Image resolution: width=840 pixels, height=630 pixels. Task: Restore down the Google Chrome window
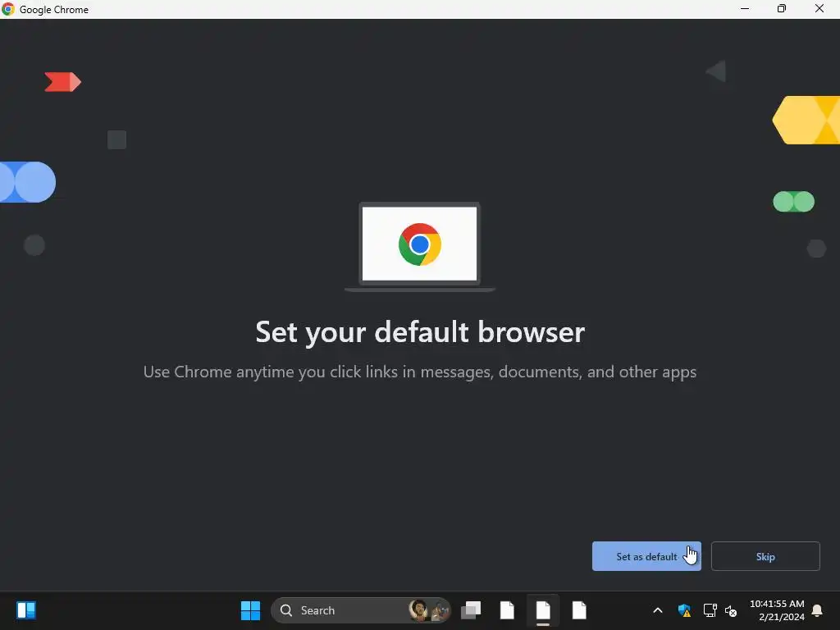(x=782, y=9)
